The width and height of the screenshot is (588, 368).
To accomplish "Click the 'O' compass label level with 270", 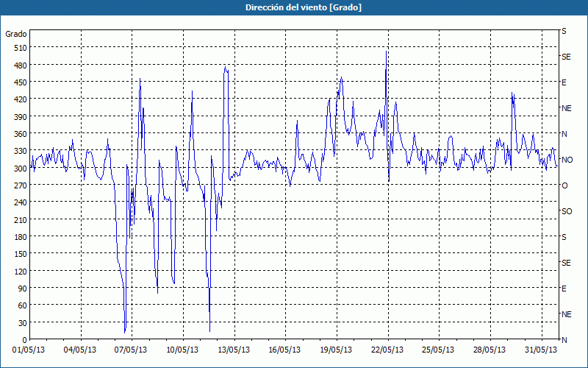I will point(564,185).
